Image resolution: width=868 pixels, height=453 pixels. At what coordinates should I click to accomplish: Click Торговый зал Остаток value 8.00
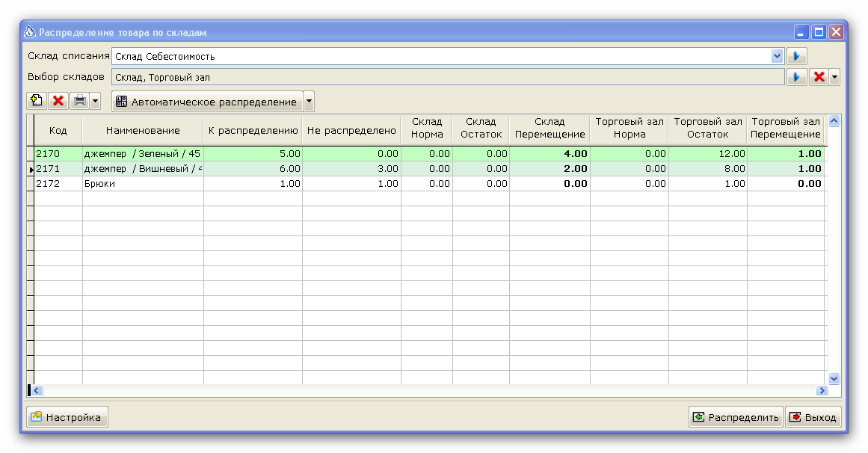[x=708, y=169]
